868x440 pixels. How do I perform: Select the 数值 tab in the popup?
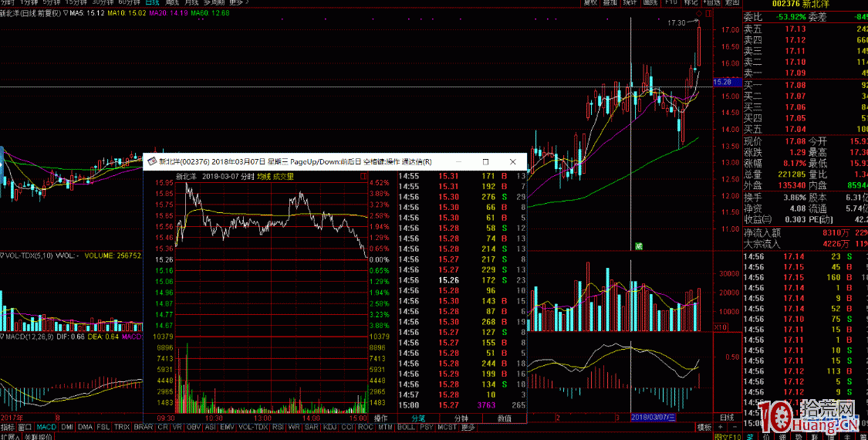[505, 418]
